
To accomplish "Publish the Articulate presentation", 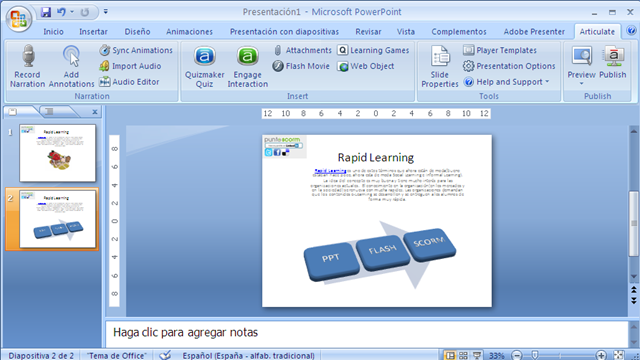I will tap(613, 63).
